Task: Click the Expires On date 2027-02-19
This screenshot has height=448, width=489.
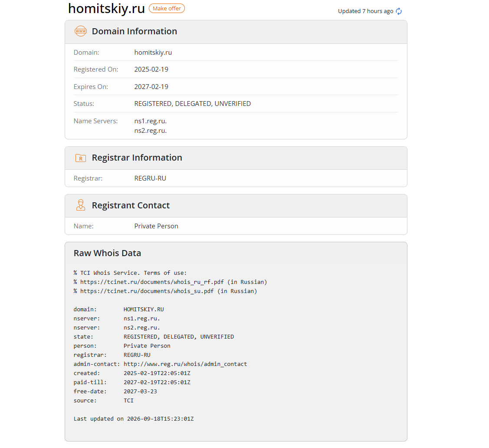Action: pyautogui.click(x=151, y=87)
